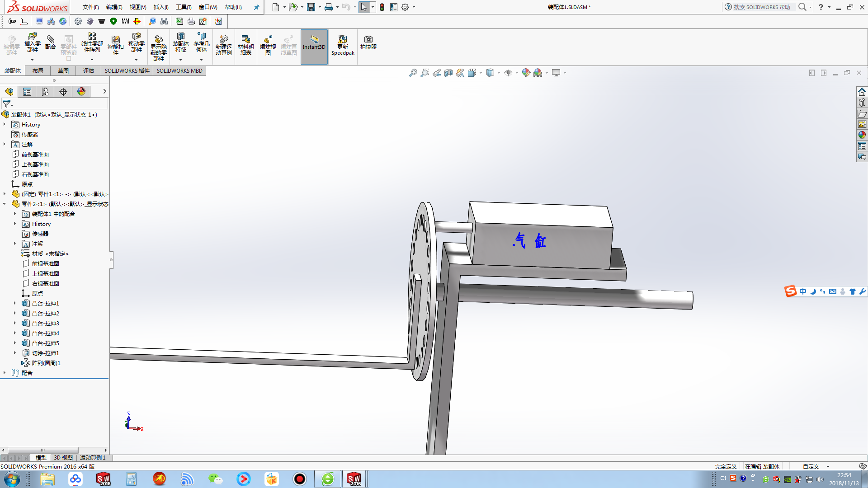Toggle Sogou input Chinese mode button
Screen dimensions: 868x488
(803, 291)
